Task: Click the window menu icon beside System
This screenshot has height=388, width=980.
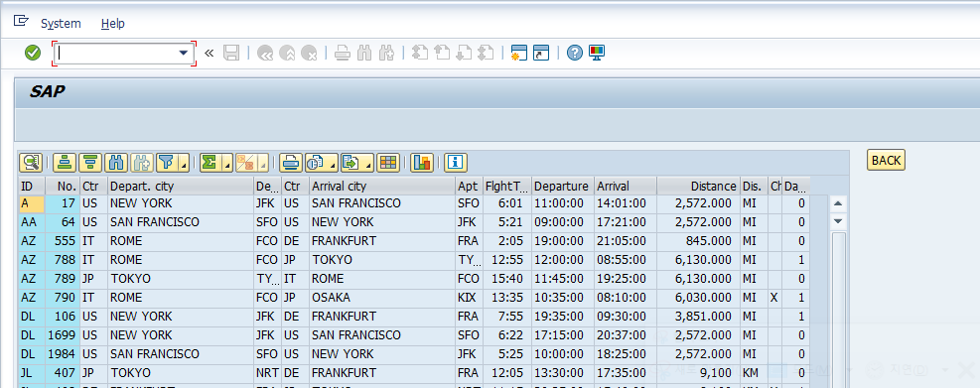Action: (21, 21)
